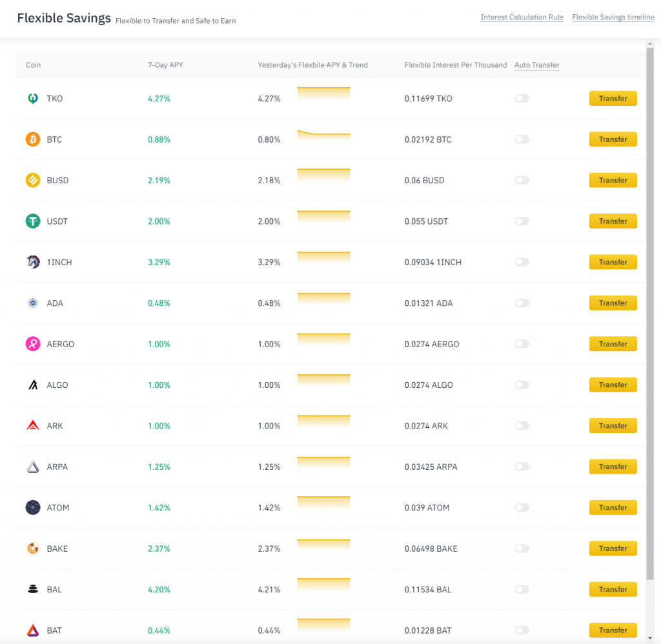This screenshot has width=661, height=644.
Task: Click Transfer button for ALGO
Action: (x=613, y=385)
